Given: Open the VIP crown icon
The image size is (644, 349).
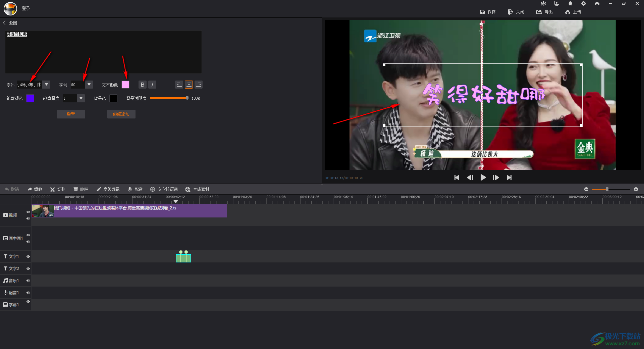Looking at the screenshot, I should [x=543, y=3].
